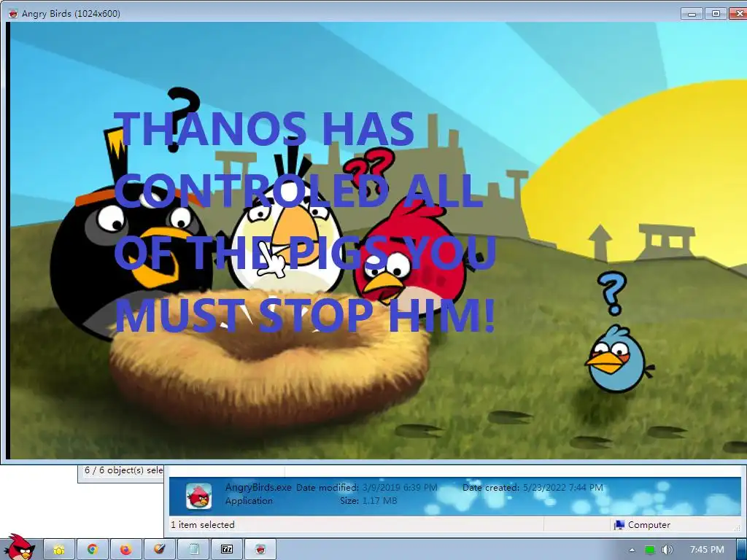Click the small blue bird
Image resolution: width=747 pixels, height=560 pixels.
618,359
